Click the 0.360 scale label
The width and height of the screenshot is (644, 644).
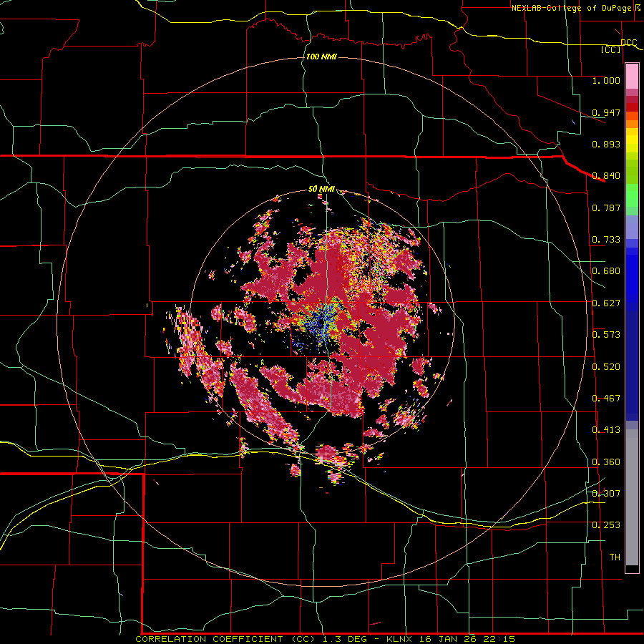pos(606,462)
